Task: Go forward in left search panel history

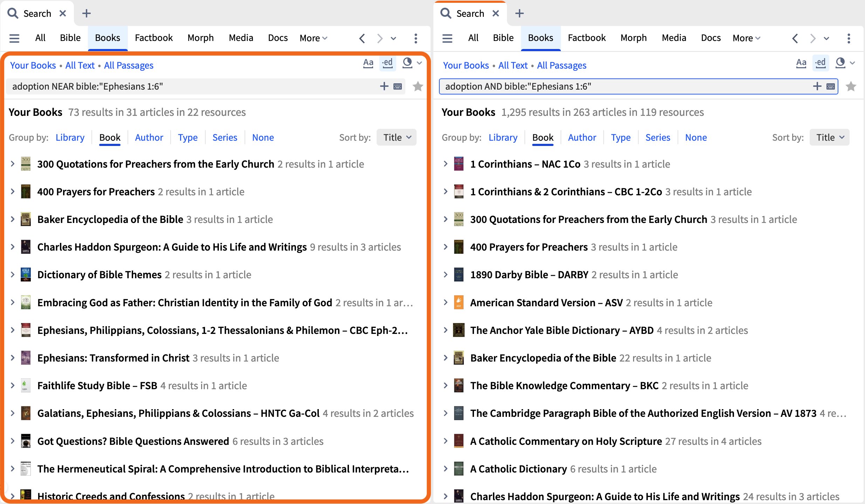Action: (380, 38)
